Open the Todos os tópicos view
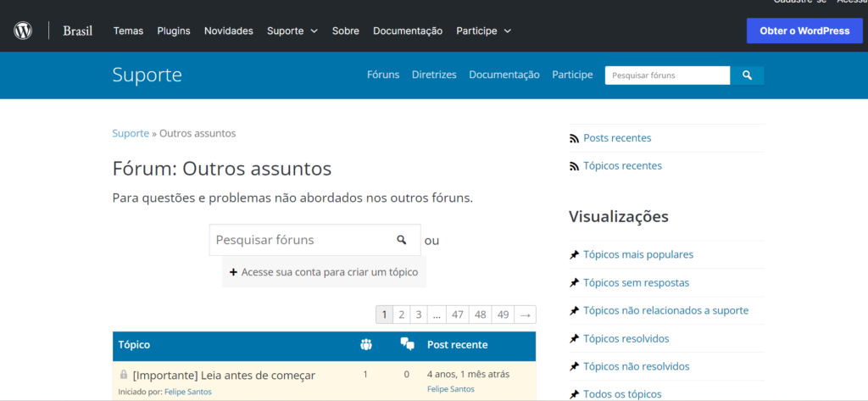868x401 pixels. click(622, 394)
